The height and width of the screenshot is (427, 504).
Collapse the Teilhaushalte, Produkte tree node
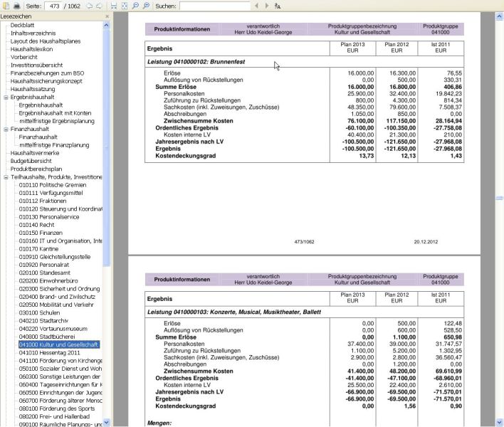[x=6, y=176]
